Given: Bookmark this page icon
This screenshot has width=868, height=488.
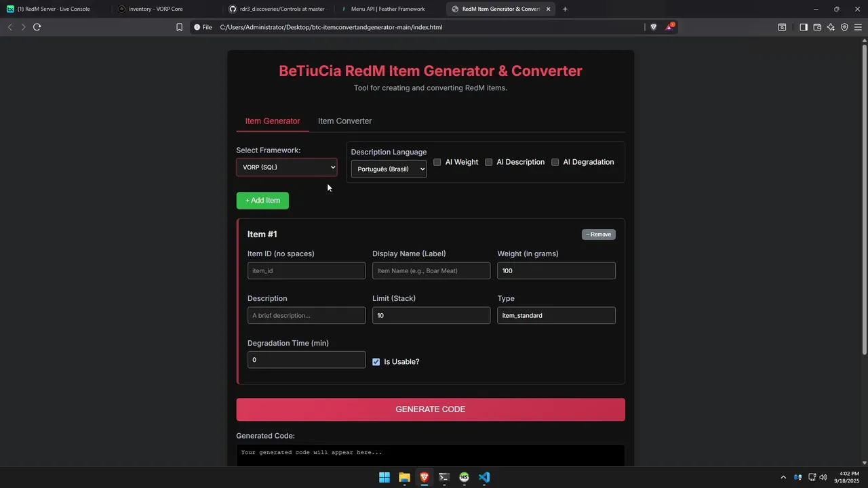Looking at the screenshot, I should [x=179, y=27].
